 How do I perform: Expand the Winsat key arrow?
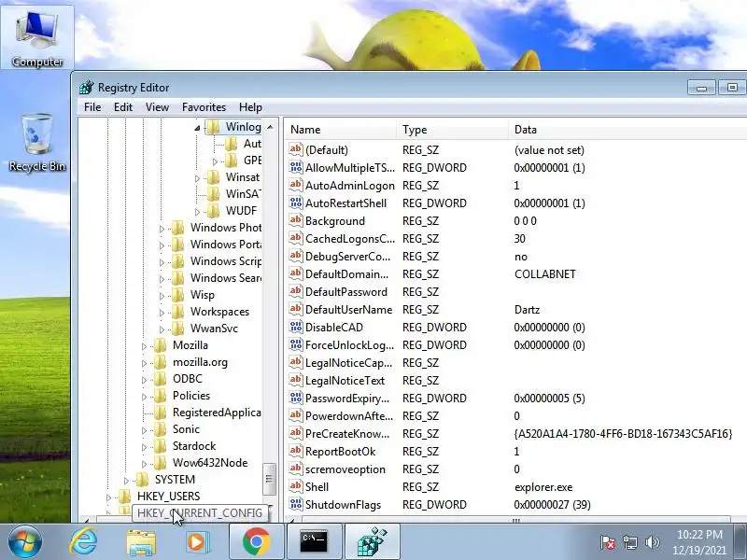click(x=197, y=178)
